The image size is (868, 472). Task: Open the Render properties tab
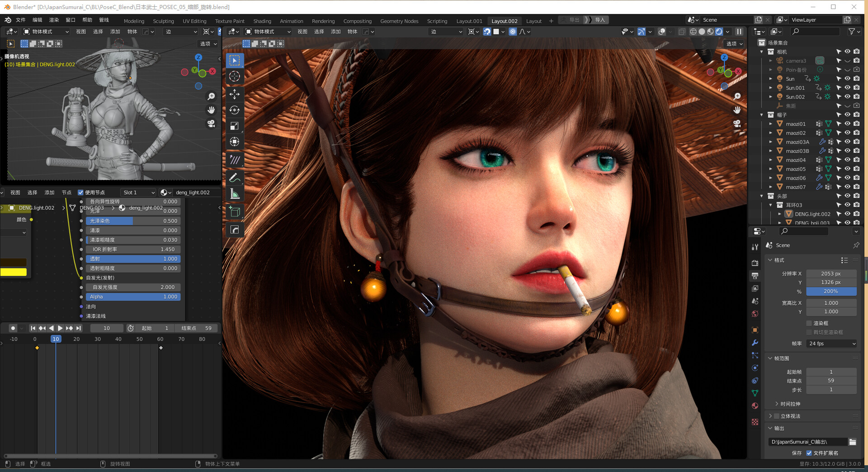755,263
